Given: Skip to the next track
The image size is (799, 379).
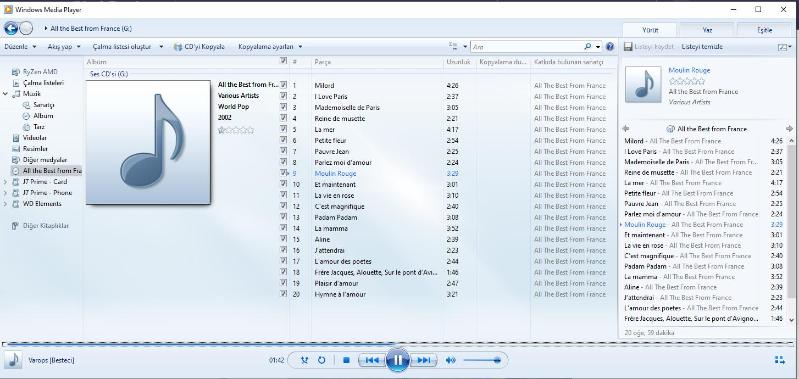Looking at the screenshot, I should pos(424,360).
